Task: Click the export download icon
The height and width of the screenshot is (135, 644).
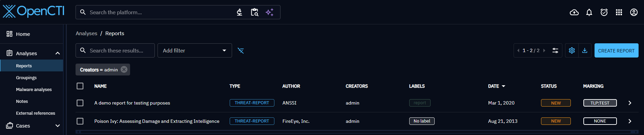Action: point(585,50)
